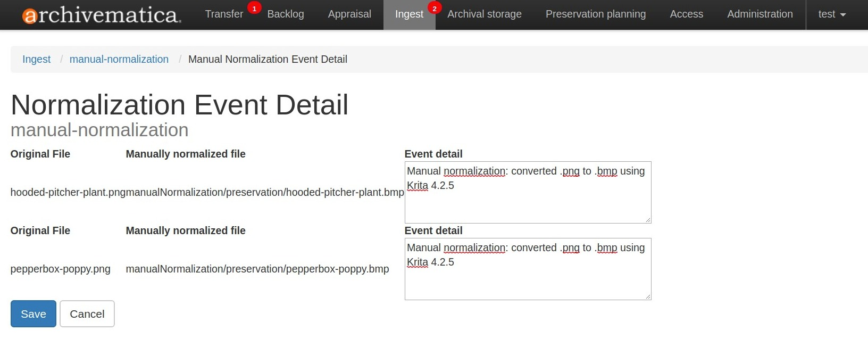Grab resize handle of first event detail box
This screenshot has height=355, width=868.
pyautogui.click(x=648, y=220)
